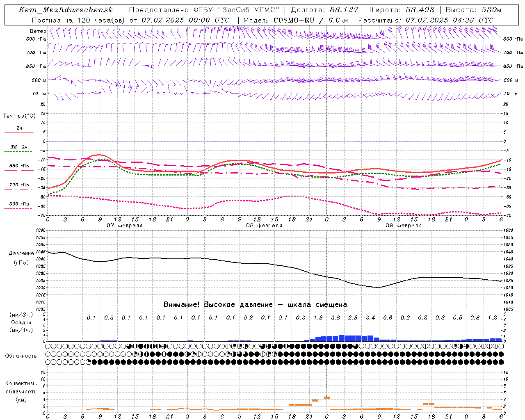Click the precipitation value "2.4"
525x420 pixels.
coord(370,318)
